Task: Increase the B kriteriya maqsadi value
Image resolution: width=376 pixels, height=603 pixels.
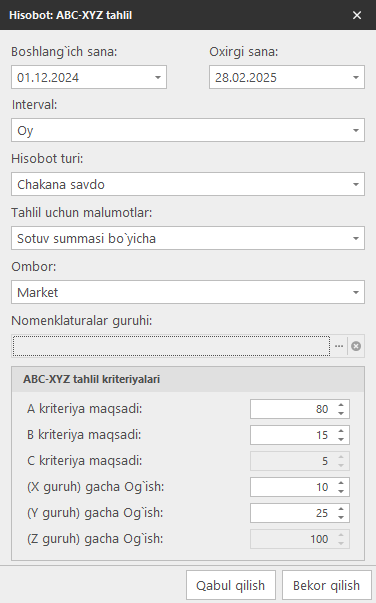Action: point(341,431)
